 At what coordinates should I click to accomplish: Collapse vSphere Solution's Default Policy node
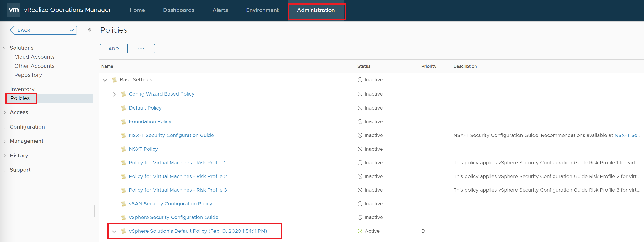pos(114,232)
